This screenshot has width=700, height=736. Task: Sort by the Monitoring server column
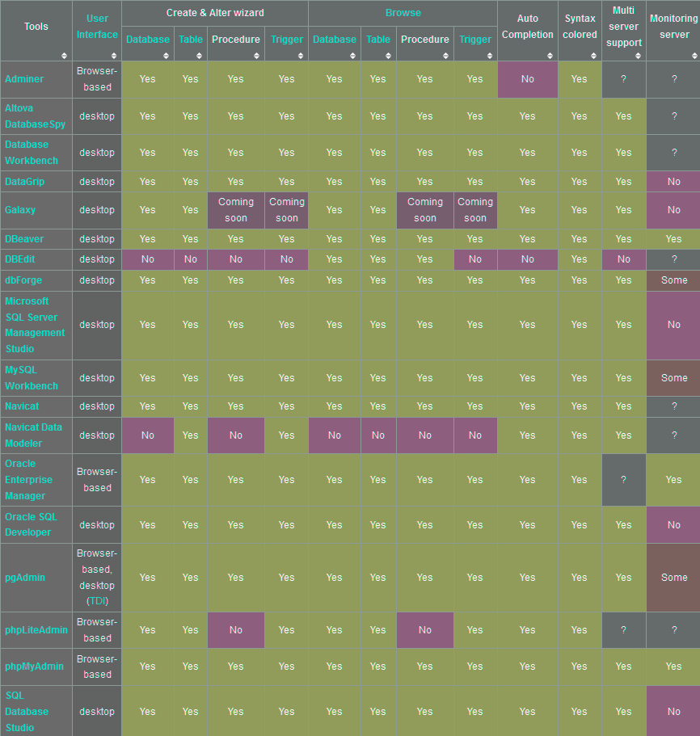694,56
